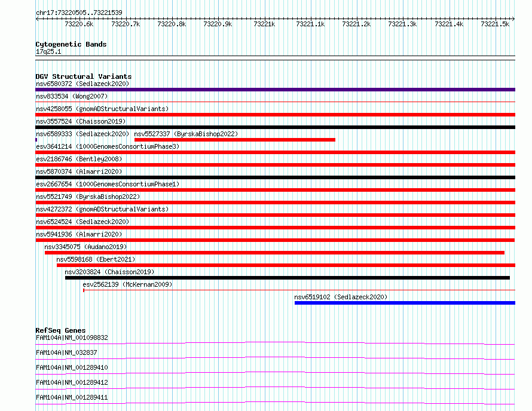Select the black bar under nsv5870374

click(x=275, y=177)
